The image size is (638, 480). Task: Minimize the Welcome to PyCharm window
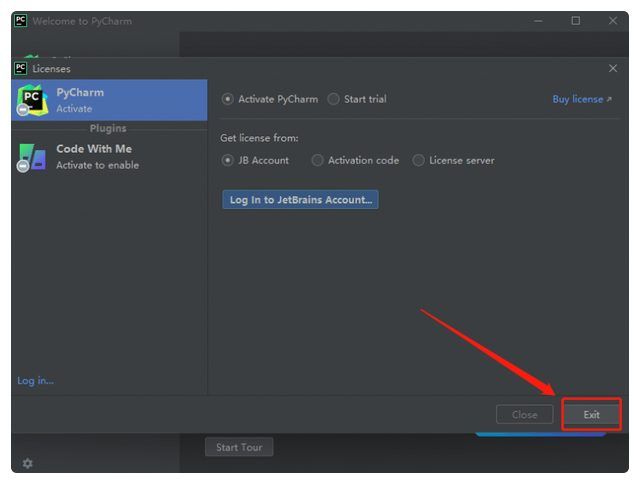click(x=538, y=21)
